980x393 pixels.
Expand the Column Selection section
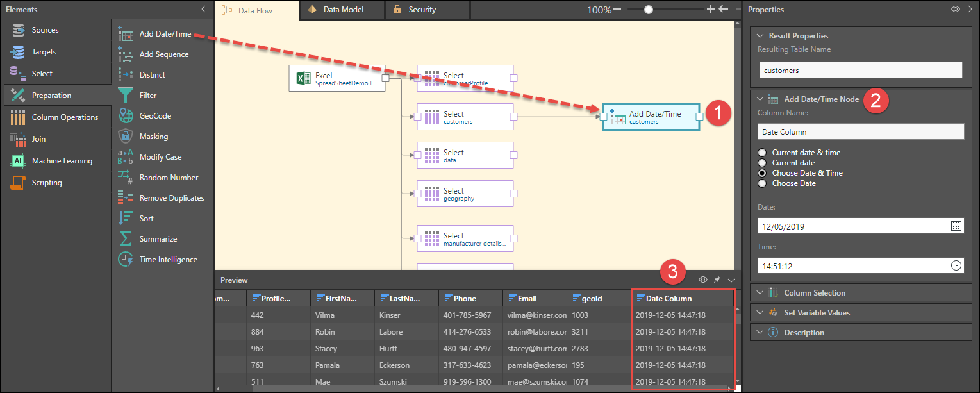click(x=814, y=293)
